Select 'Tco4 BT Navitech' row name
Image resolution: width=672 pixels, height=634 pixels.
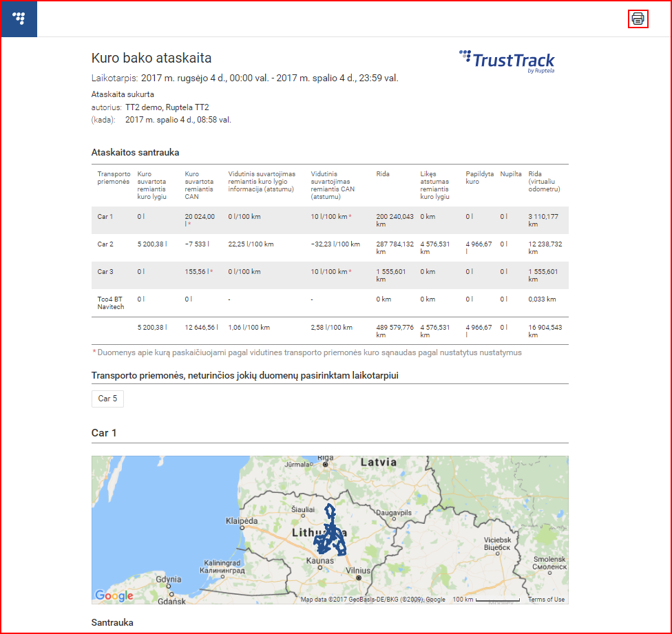[x=111, y=303]
